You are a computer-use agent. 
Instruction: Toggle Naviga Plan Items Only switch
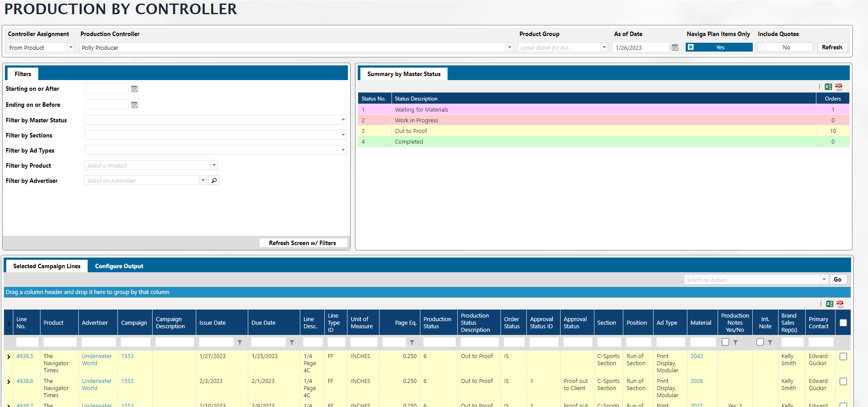click(719, 47)
